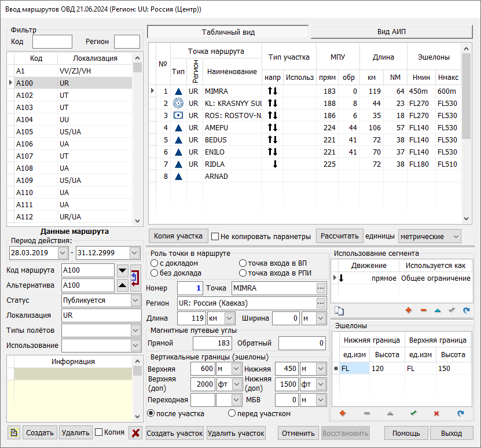The image size is (481, 448).
Task: Switch to the Вид АИП tab
Action: pyautogui.click(x=391, y=32)
